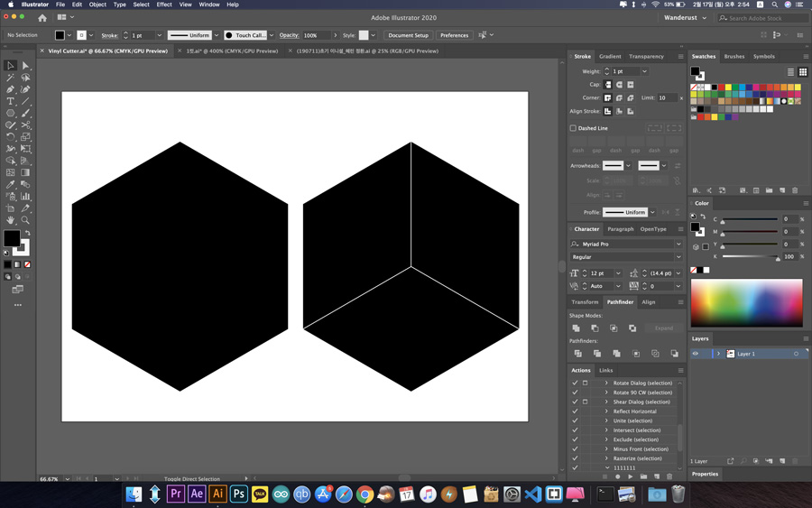Click the Minus Front shape mode icon
The height and width of the screenshot is (508, 812).
tap(595, 328)
